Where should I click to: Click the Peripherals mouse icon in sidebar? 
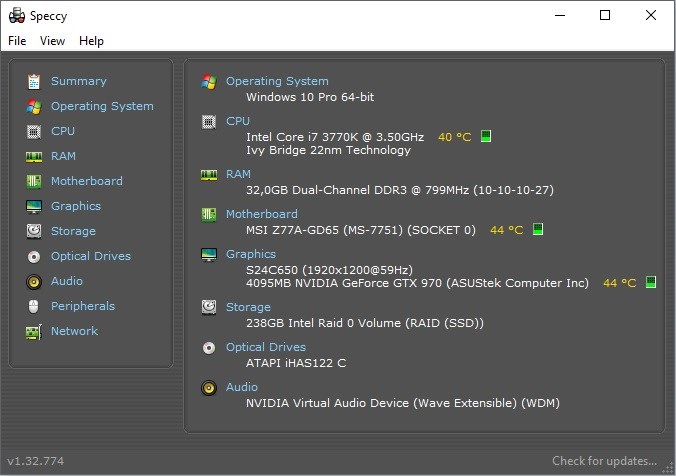click(x=34, y=307)
